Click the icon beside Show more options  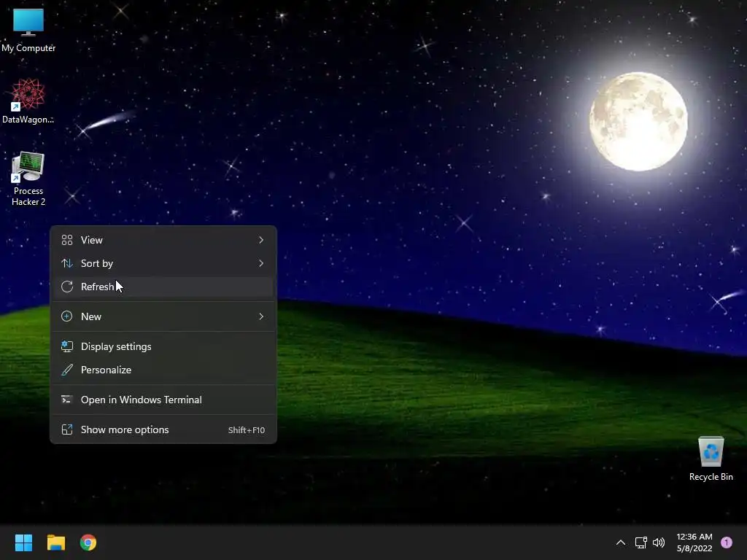pyautogui.click(x=67, y=430)
